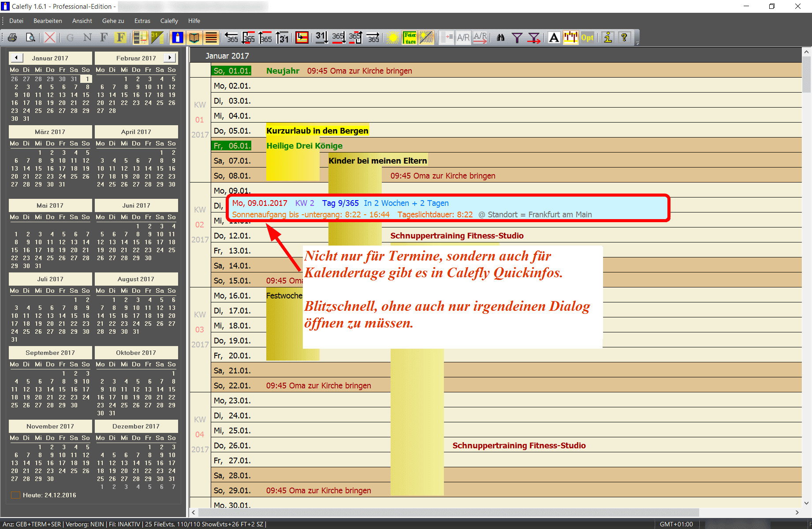Click the 31 down-arrow month-forward icon
This screenshot has height=529, width=812.
click(321, 37)
